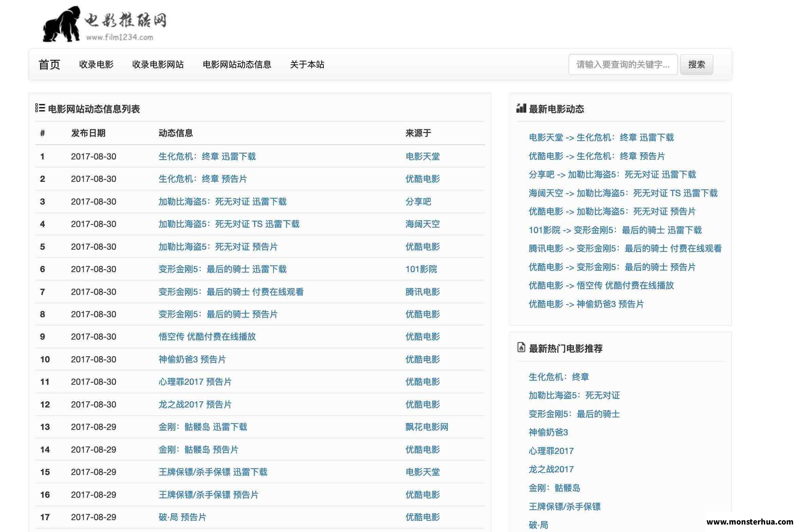Click source link 分享吧

coord(418,202)
